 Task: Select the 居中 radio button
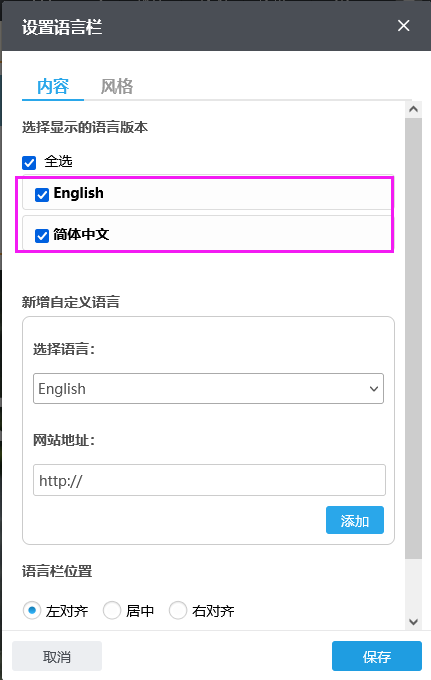(111, 611)
